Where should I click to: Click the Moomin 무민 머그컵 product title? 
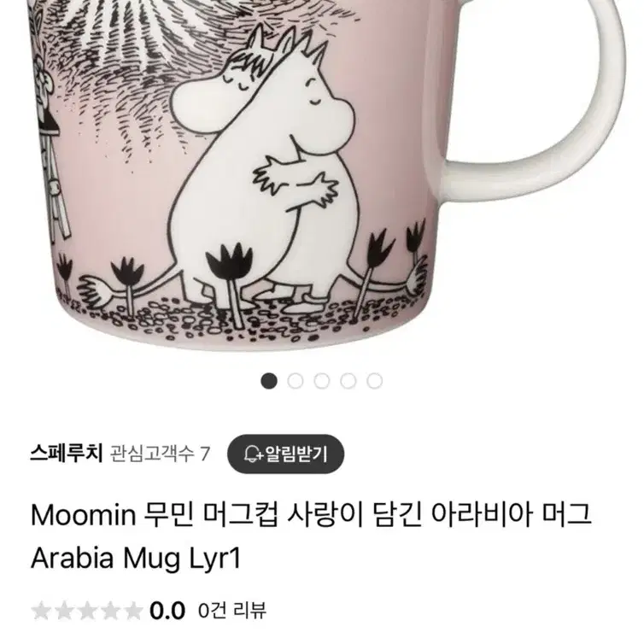pyautogui.click(x=311, y=515)
